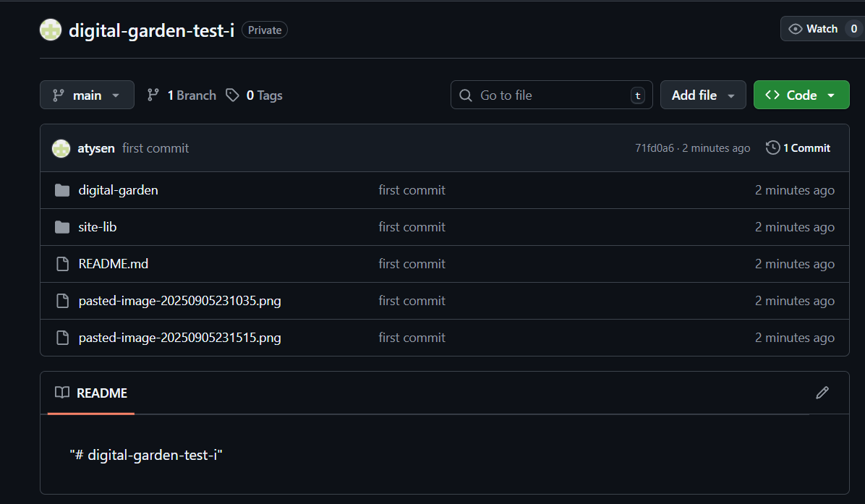Expand the Add file dropdown
This screenshot has width=865, height=504.
tap(702, 95)
